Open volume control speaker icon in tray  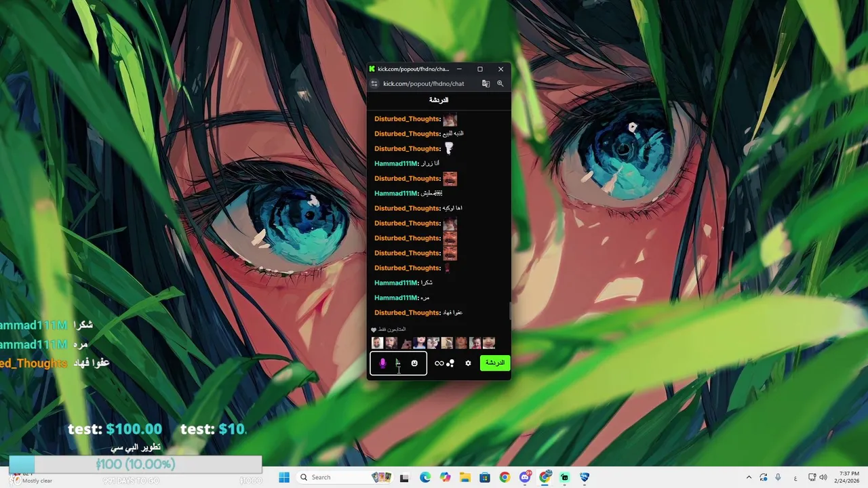pos(824,477)
